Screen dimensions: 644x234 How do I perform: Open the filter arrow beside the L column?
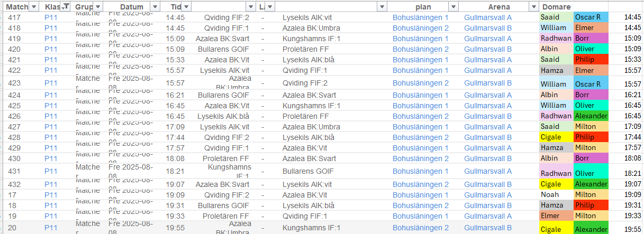(x=270, y=6)
